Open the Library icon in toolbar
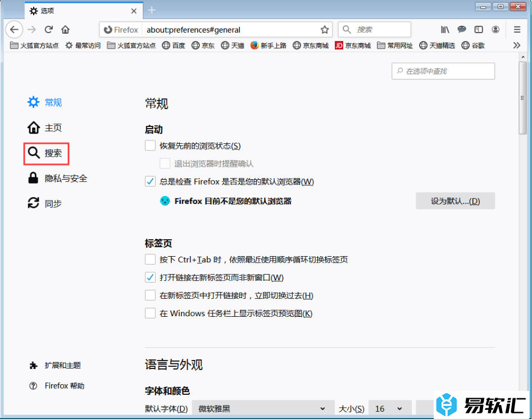 click(x=445, y=30)
